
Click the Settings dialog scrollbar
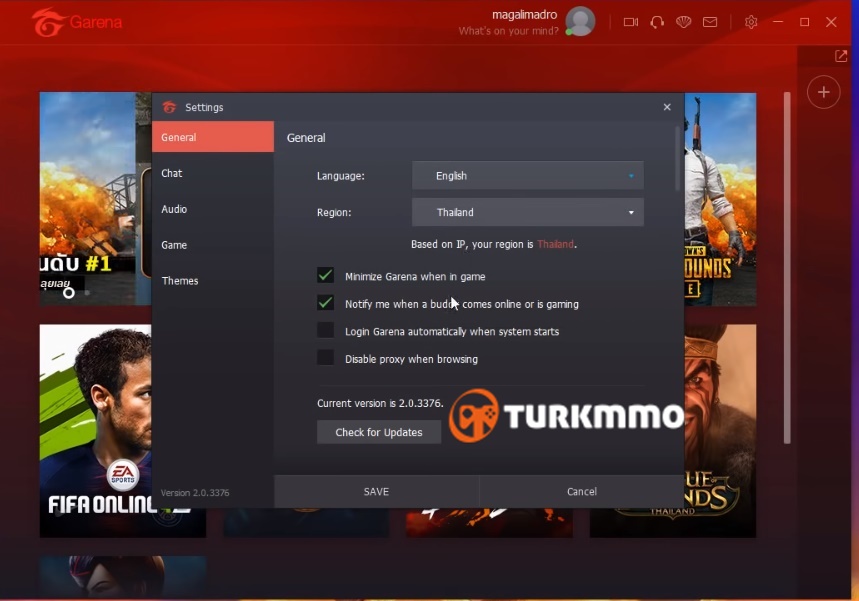point(678,159)
